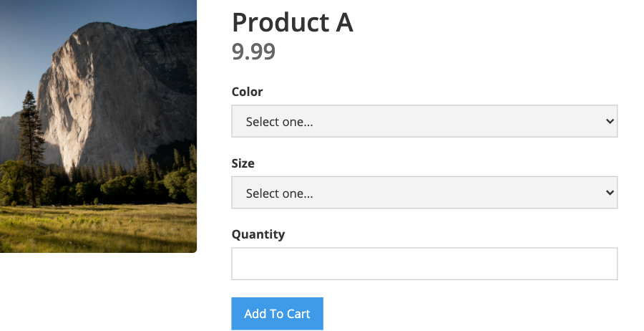The image size is (644, 331).
Task: Click the Product A title
Action: point(293,22)
